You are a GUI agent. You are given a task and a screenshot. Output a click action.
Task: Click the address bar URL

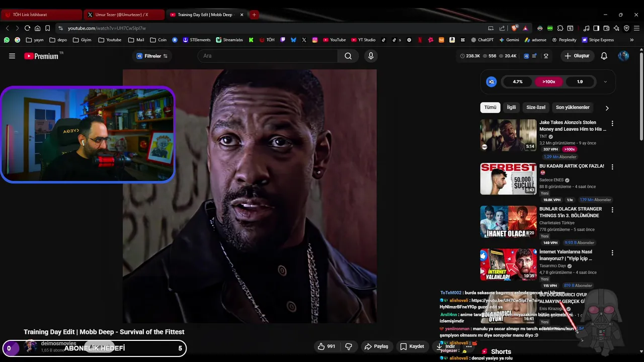pos(107,28)
